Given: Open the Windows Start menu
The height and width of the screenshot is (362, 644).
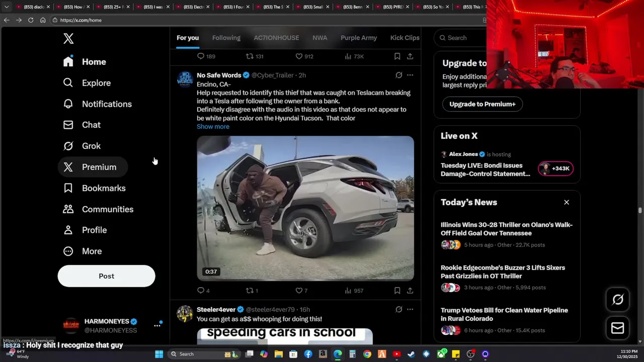Looking at the screenshot, I should pos(159,354).
